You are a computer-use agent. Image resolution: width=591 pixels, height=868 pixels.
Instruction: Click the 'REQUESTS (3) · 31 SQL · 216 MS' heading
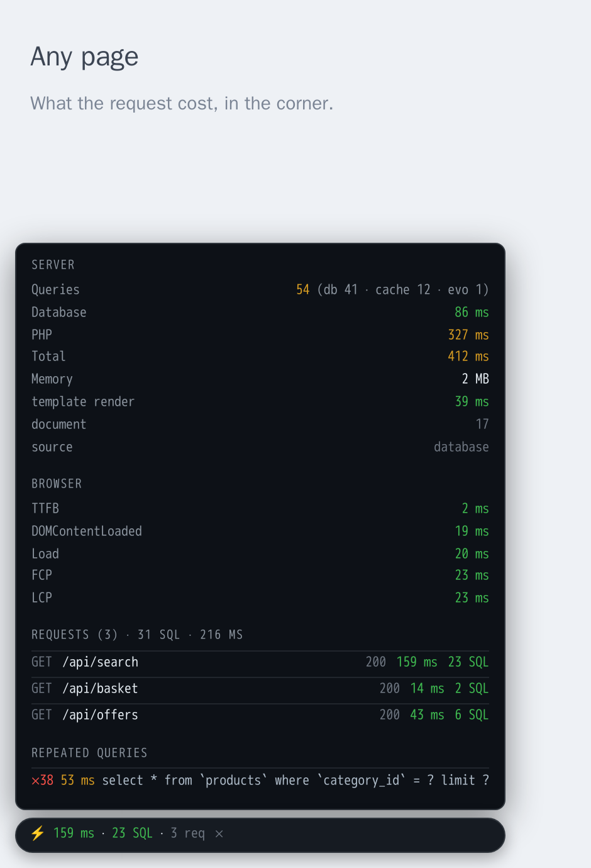click(x=137, y=635)
